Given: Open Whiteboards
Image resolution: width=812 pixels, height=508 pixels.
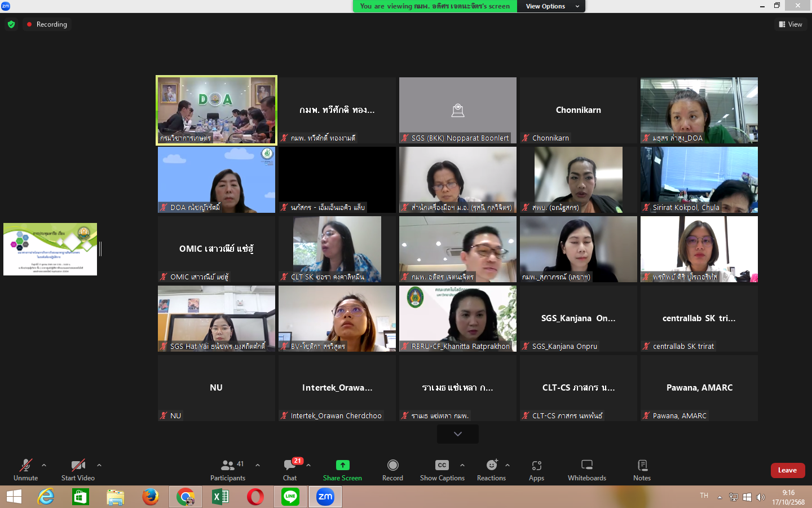Looking at the screenshot, I should pos(586,470).
